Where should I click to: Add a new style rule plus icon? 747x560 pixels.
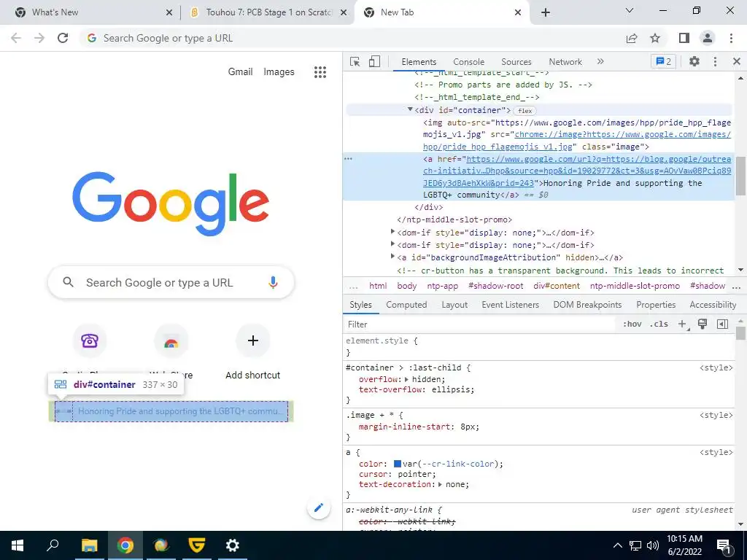click(x=682, y=324)
